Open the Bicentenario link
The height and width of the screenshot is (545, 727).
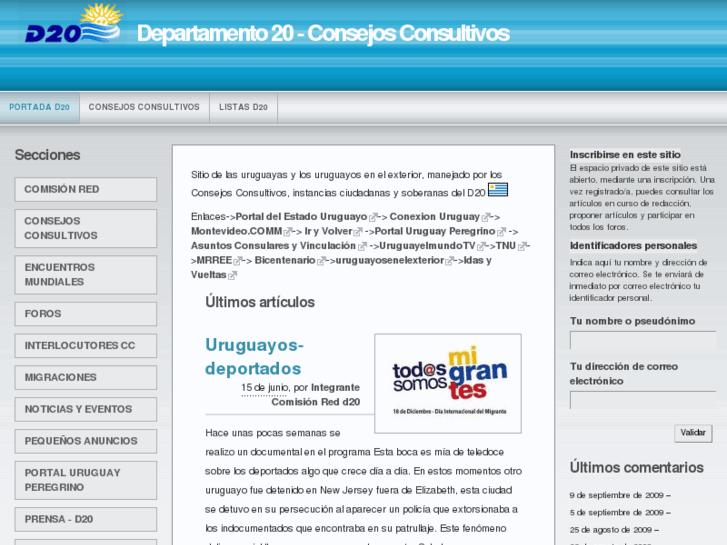tap(285, 260)
